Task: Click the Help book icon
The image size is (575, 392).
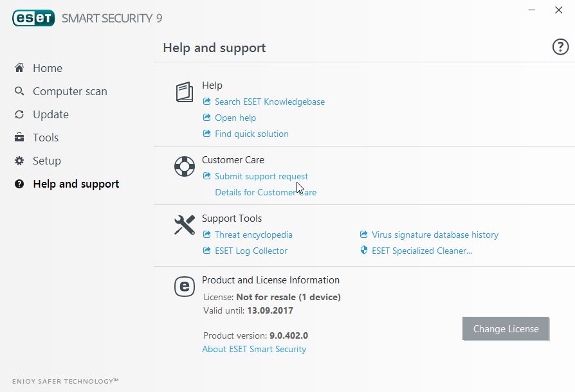Action: [x=185, y=92]
